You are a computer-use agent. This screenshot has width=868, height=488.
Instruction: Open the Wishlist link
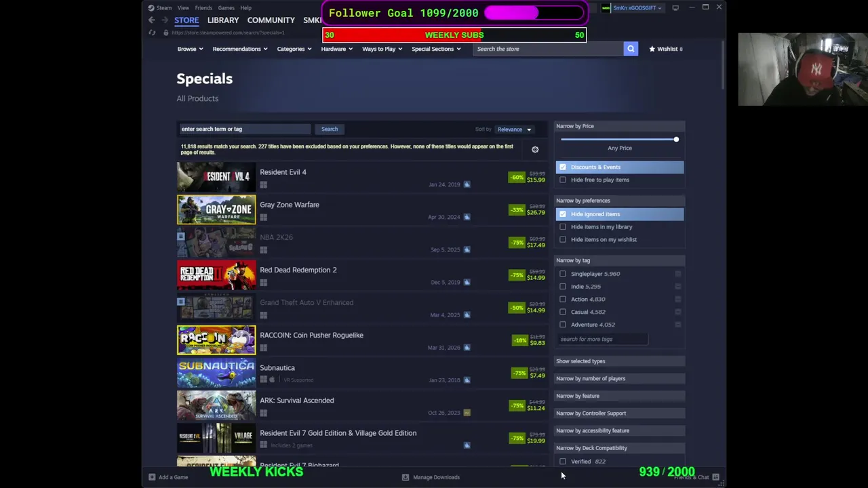(666, 49)
